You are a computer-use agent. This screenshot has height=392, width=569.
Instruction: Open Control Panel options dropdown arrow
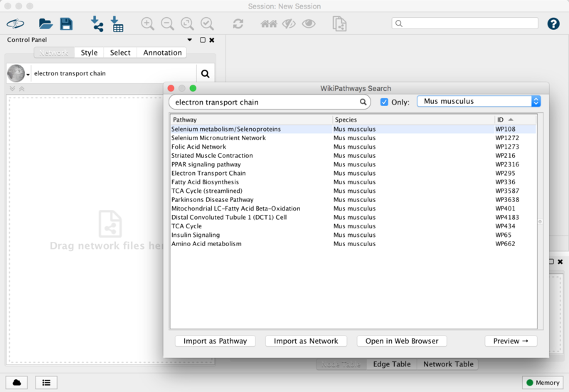click(189, 40)
